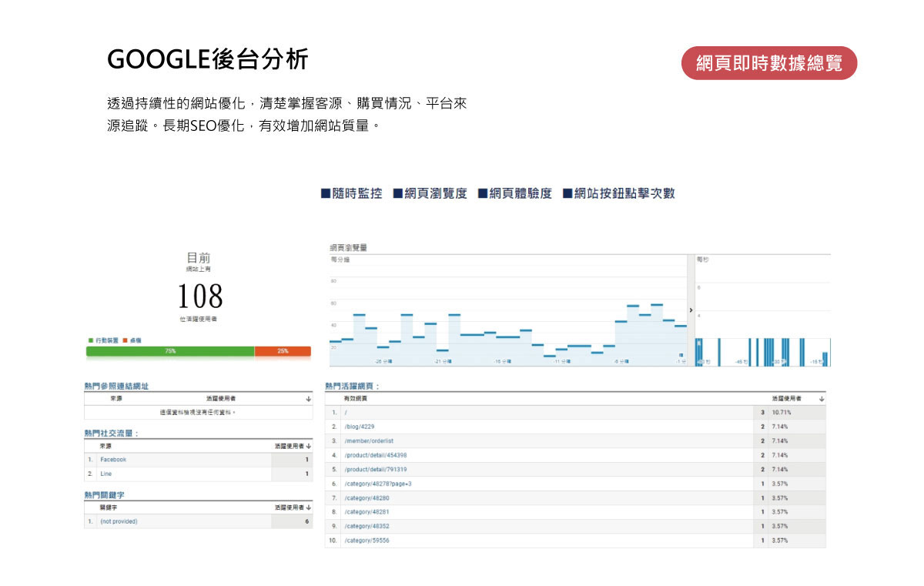Click 熱門參照連結網址 section heading
Viewport: 924px width, 586px height.
[x=116, y=386]
